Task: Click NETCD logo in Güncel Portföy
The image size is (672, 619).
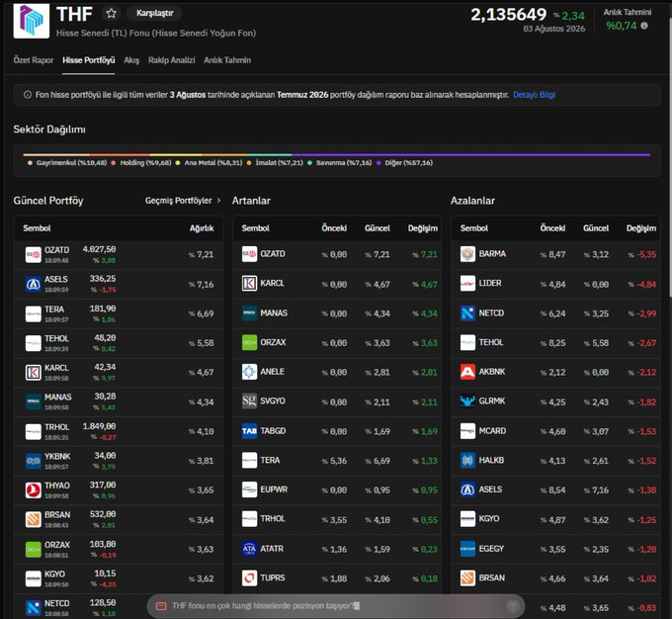Action: [33, 608]
